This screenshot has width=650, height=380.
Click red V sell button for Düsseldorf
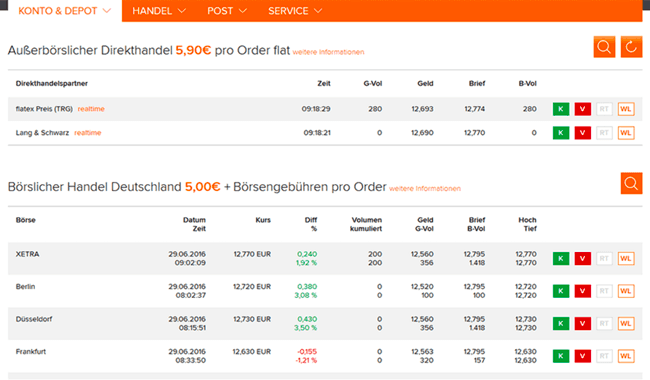click(x=582, y=324)
